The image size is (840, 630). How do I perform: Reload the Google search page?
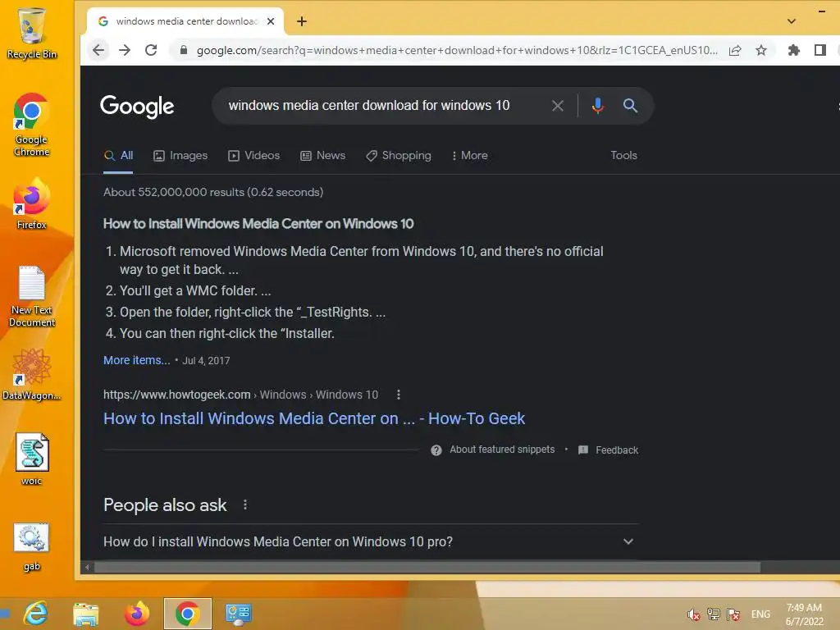click(151, 50)
